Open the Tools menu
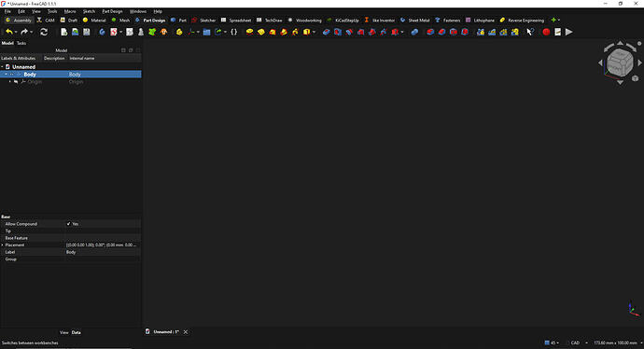Screen dimensions: 644x349 click(x=52, y=11)
